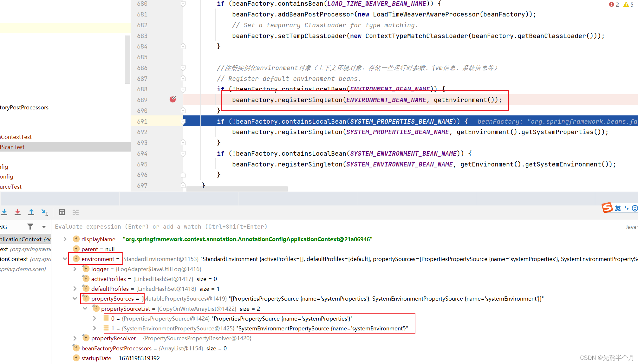This screenshot has height=364, width=638.
Task: Toggle the breakpoint on line 689
Action: [173, 100]
